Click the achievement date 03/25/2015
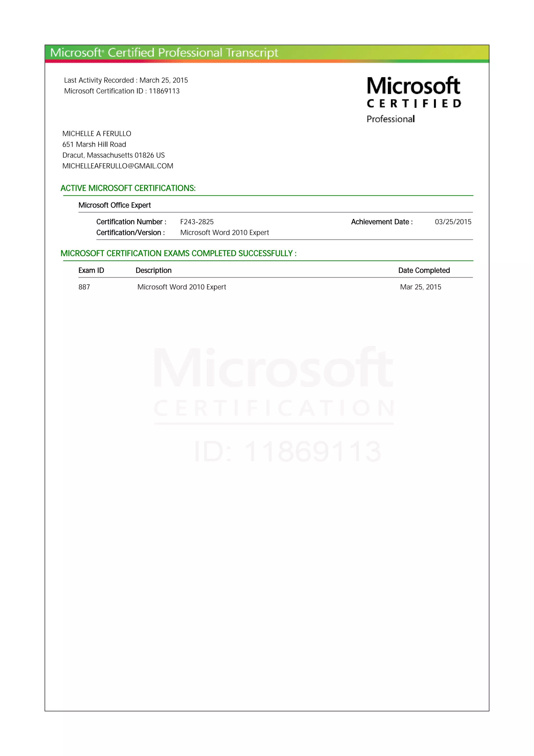This screenshot has height=756, width=534. click(453, 222)
